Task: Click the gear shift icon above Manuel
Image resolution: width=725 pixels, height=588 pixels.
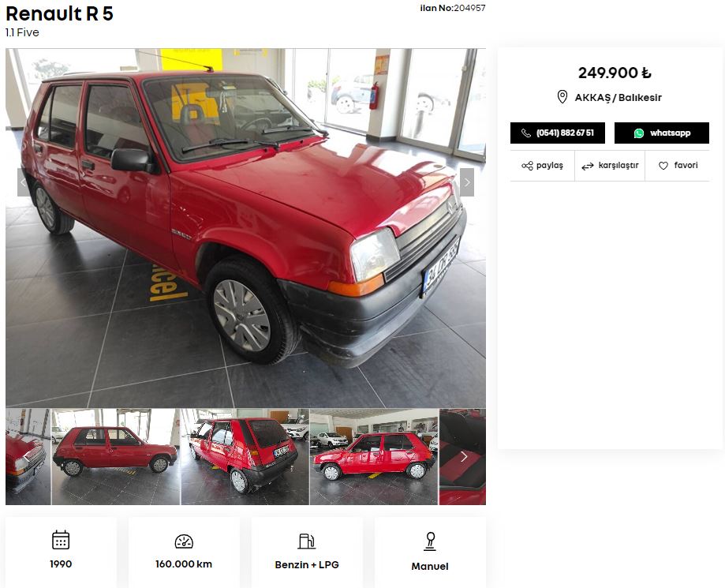Action: pos(430,541)
